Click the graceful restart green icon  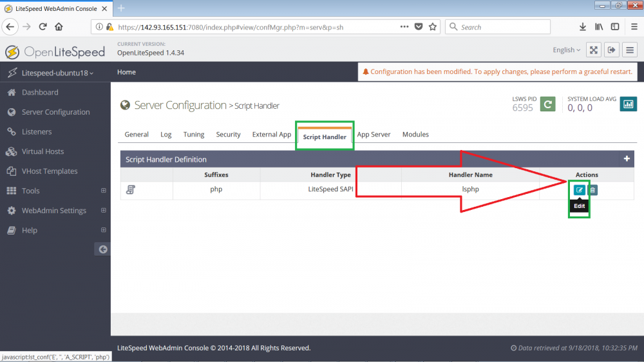point(547,104)
